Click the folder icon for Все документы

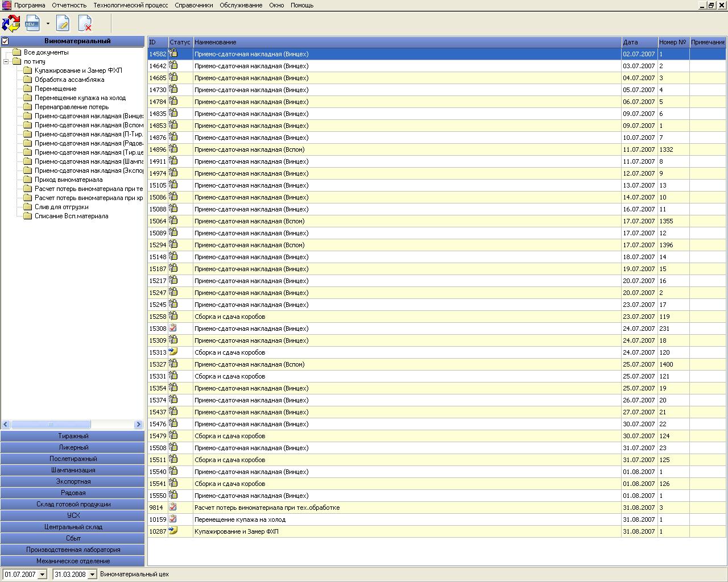[16, 52]
